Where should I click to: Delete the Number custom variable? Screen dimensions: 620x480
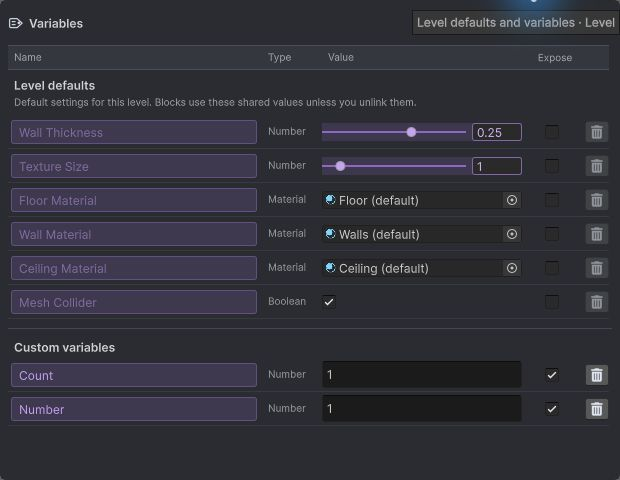pyautogui.click(x=596, y=409)
